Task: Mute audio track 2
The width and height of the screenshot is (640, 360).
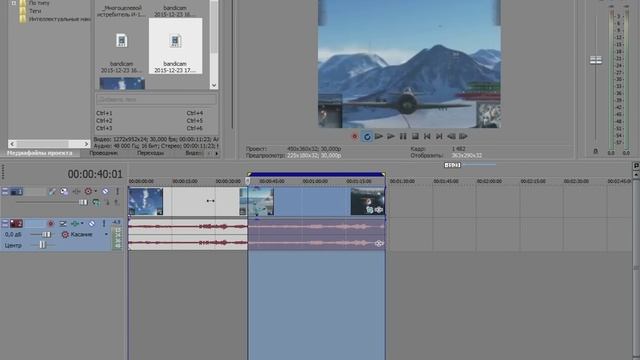Action: (92, 223)
